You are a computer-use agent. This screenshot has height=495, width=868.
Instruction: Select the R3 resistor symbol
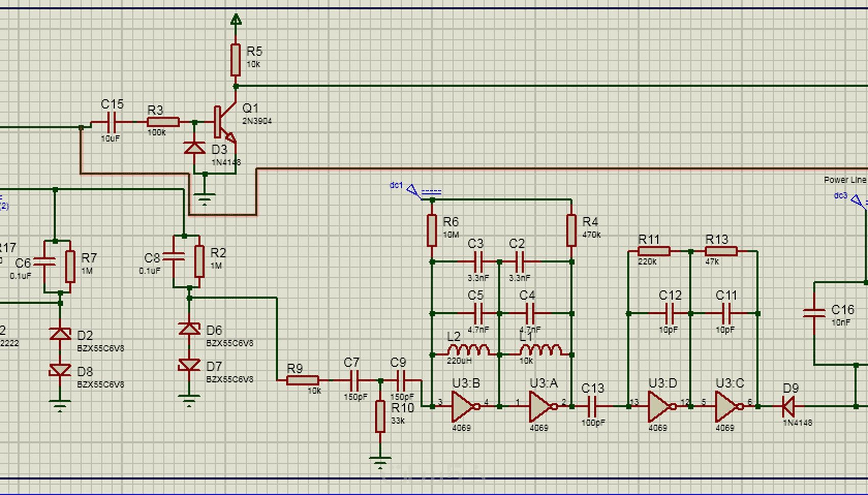click(163, 122)
